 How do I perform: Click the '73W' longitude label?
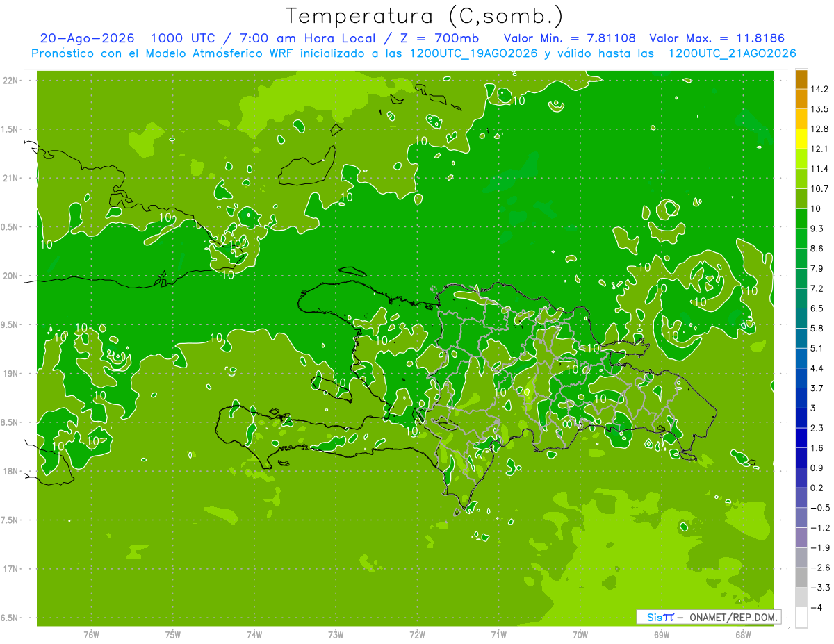[x=336, y=635]
